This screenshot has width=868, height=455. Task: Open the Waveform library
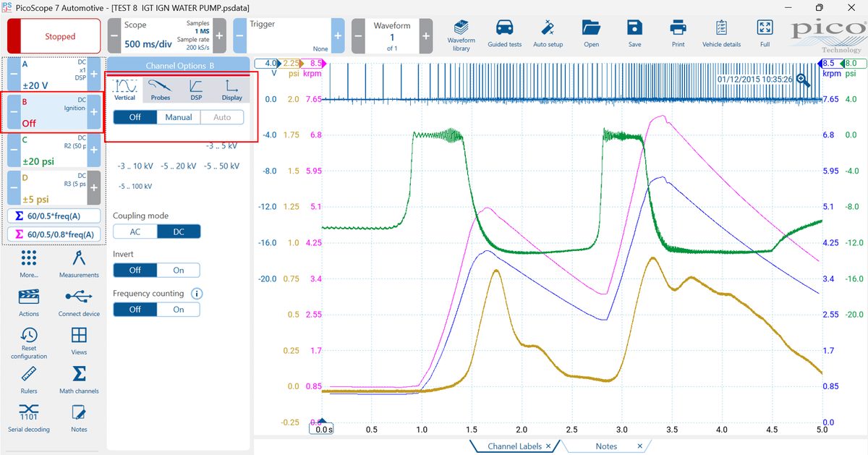coord(461,34)
